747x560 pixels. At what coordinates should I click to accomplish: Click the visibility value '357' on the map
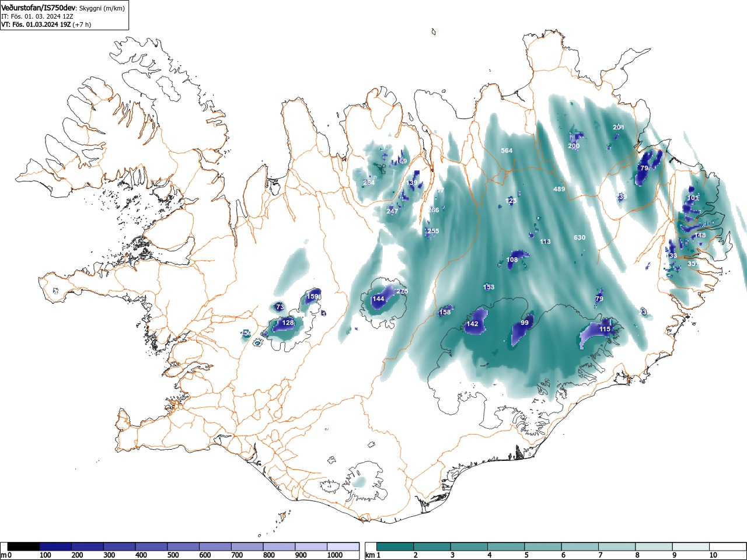click(693, 264)
